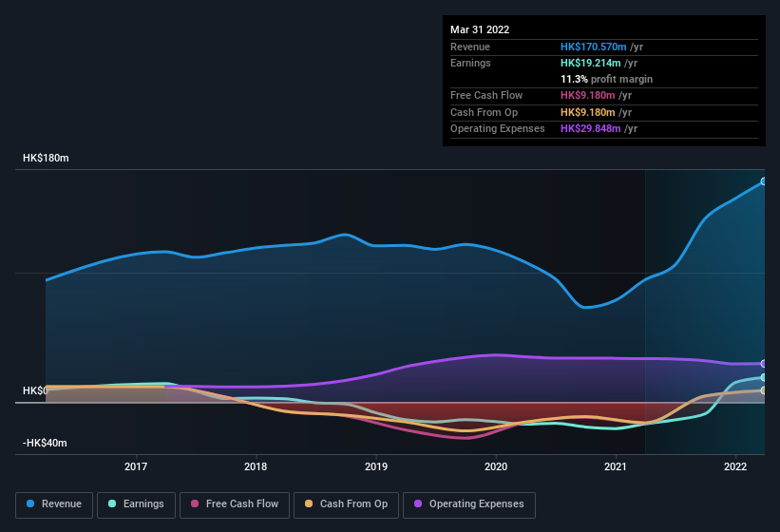Click the Operating Expenses label in tooltip

click(x=498, y=129)
